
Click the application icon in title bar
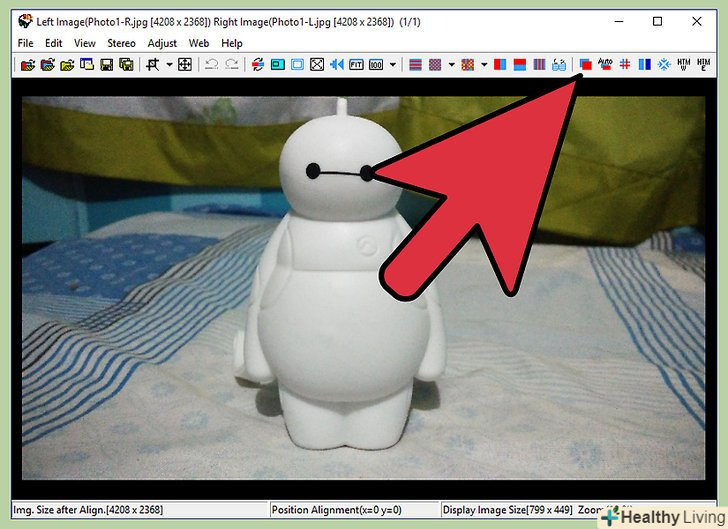tap(25, 21)
